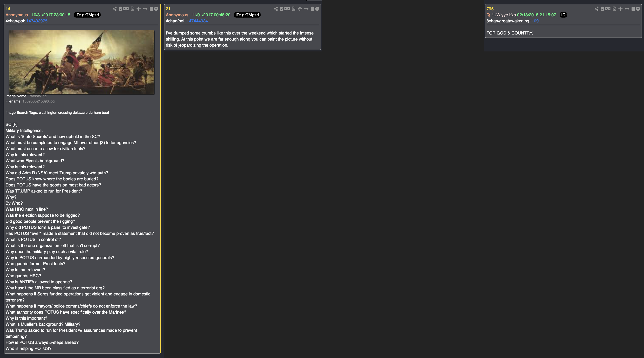Screen dimensions: 644x358
Task: Click 'Was TRUMP asked to run for President?' line
Action: coord(44,191)
